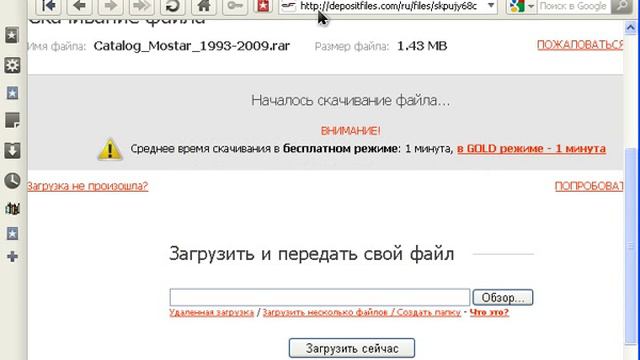Click the Rewind to first page button
The height and width of the screenshot is (360, 640).
(x=49, y=6)
